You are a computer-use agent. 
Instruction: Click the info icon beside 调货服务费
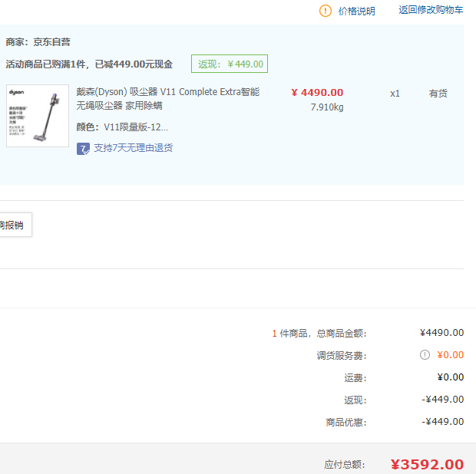coord(425,354)
